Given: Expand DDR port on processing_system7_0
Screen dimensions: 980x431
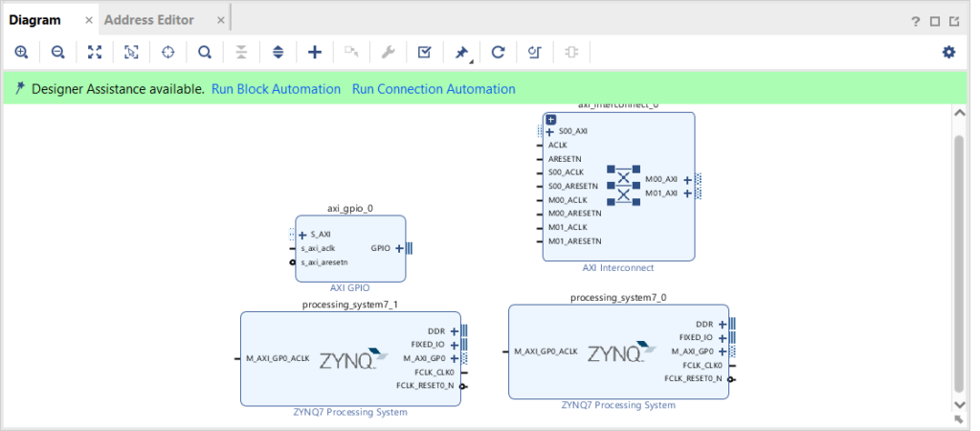Looking at the screenshot, I should pyautogui.click(x=723, y=324).
